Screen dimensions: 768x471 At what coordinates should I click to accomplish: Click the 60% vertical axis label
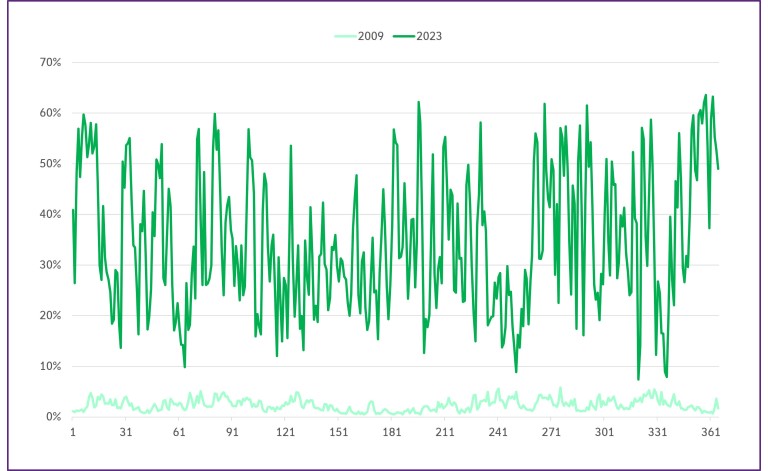(51, 113)
